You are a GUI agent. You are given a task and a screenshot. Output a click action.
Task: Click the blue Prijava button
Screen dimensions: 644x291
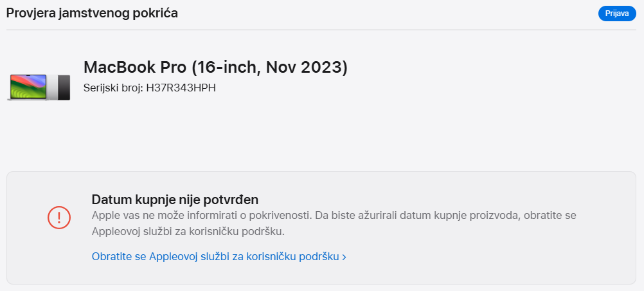(x=616, y=14)
